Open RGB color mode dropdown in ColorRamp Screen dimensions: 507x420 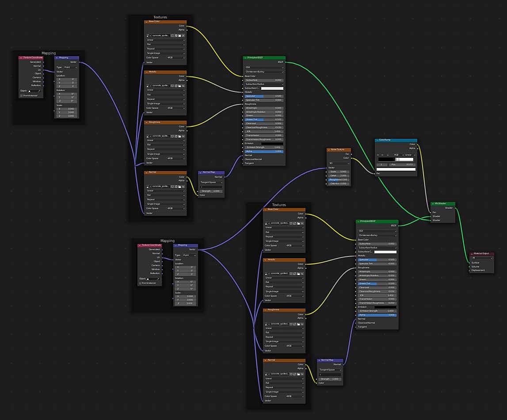click(398, 155)
